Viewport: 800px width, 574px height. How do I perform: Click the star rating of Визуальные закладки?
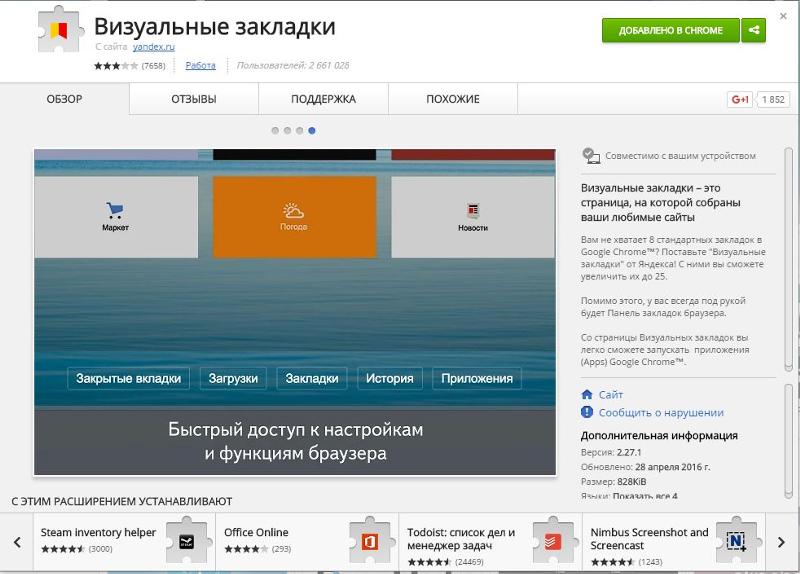click(116, 66)
